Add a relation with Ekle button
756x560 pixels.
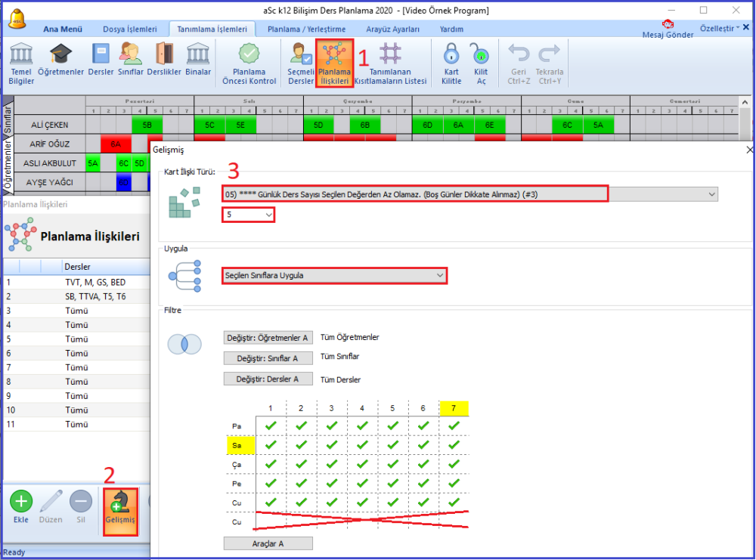point(21,506)
